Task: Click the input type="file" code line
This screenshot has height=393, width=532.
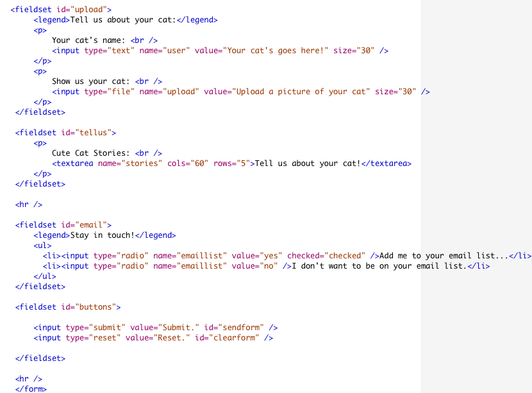Action: (240, 92)
